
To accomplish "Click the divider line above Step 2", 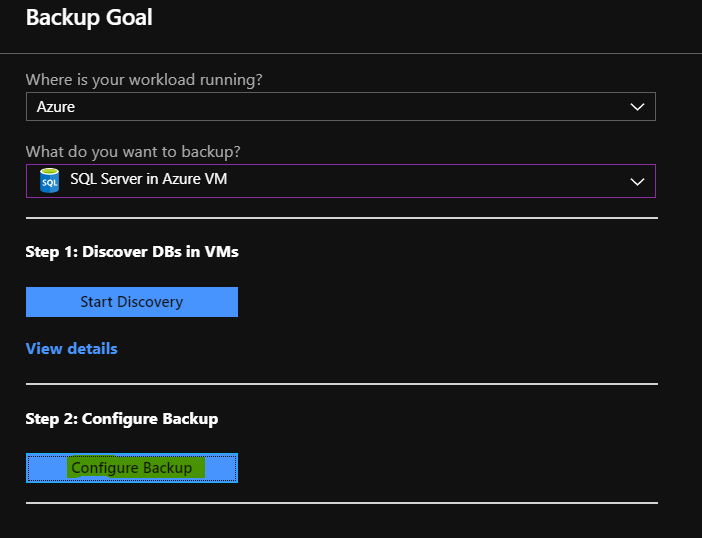I will tap(342, 384).
